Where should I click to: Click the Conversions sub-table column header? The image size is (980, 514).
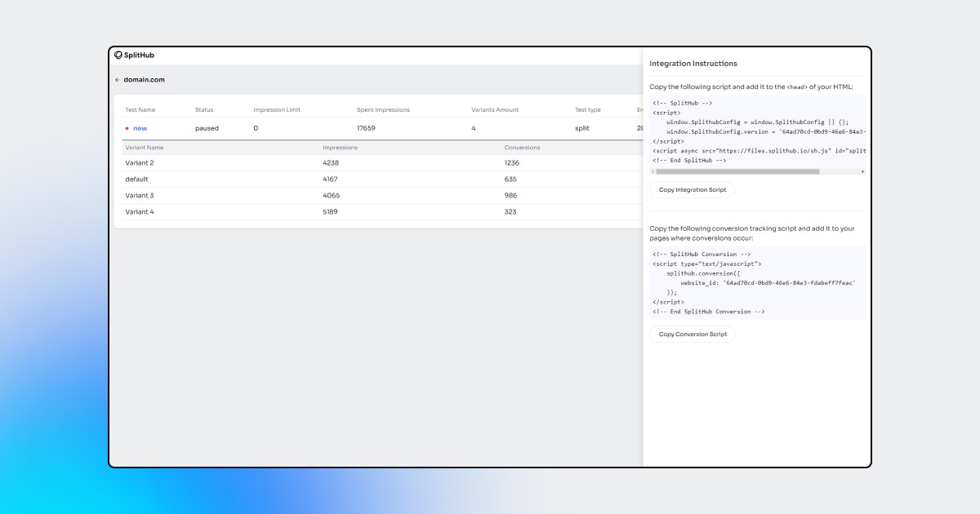coord(522,148)
